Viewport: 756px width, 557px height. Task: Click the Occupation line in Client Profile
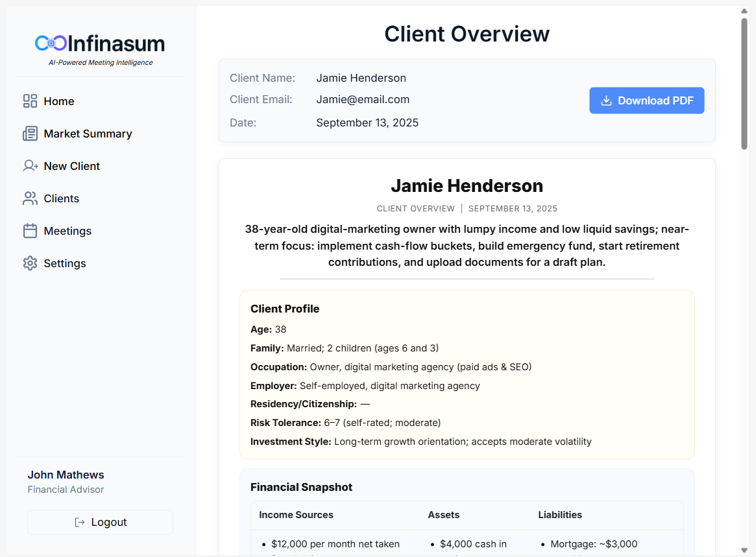[x=391, y=367]
